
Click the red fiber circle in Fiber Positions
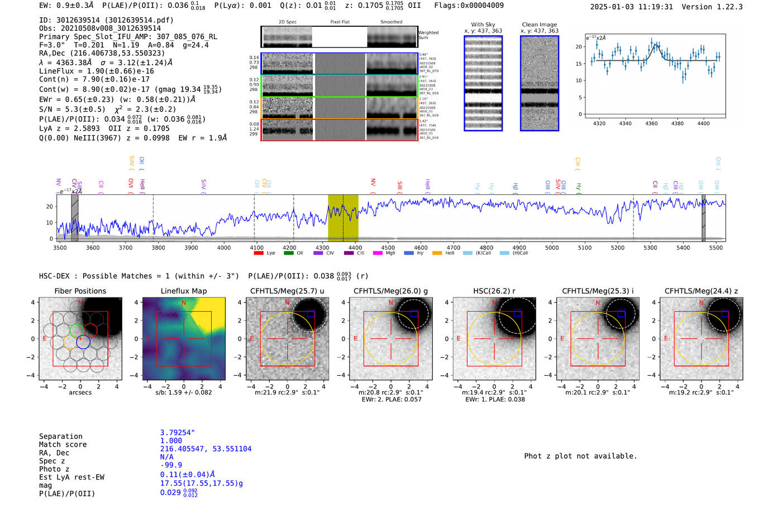[90, 330]
